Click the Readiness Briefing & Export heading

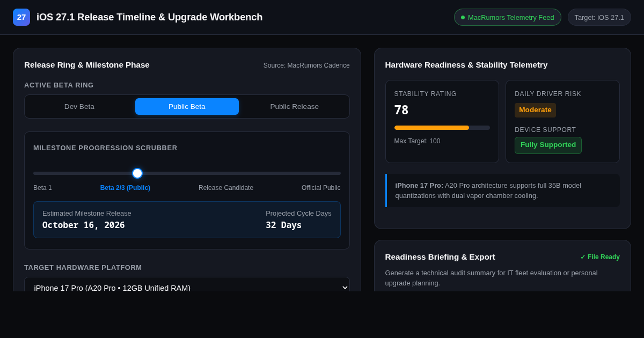(x=440, y=257)
